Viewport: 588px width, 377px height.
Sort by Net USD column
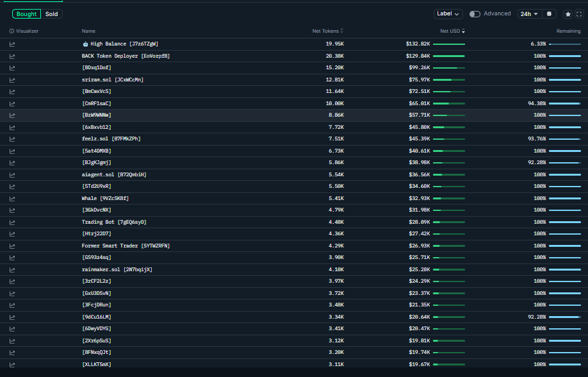point(452,31)
